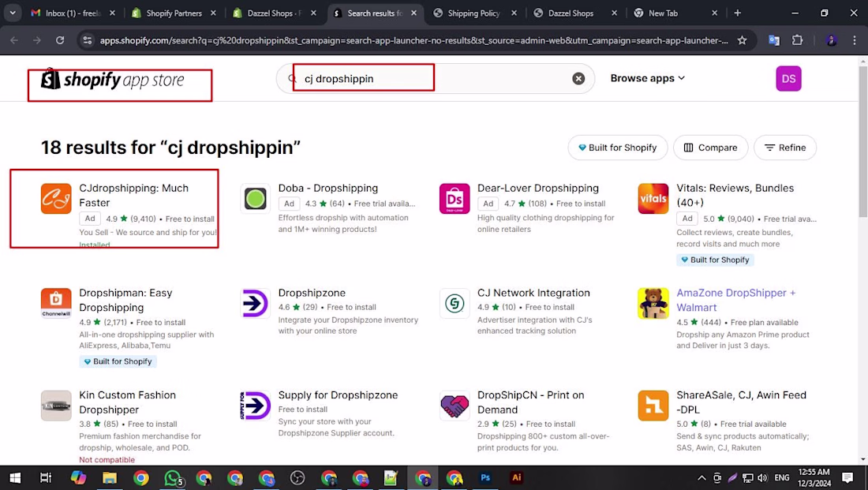Click the Compare button

click(x=711, y=148)
